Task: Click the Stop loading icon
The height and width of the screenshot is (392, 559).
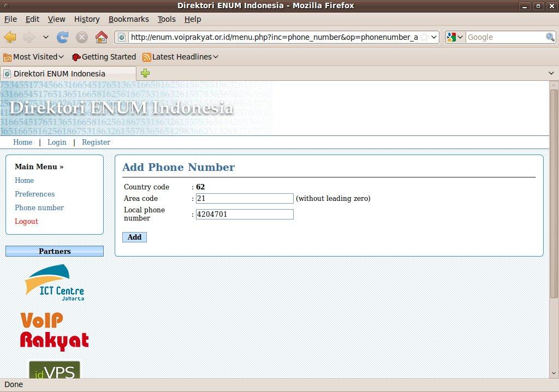Action: click(x=82, y=37)
